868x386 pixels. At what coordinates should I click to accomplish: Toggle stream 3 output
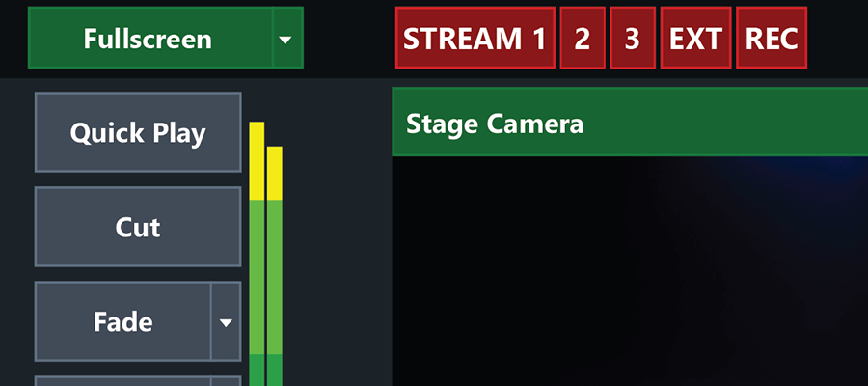(x=632, y=39)
